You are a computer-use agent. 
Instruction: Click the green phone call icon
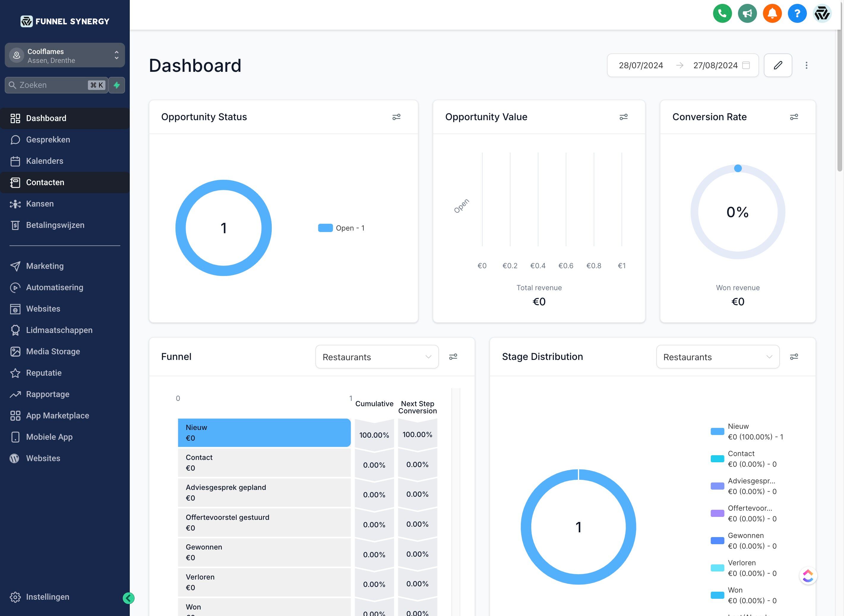pyautogui.click(x=722, y=14)
